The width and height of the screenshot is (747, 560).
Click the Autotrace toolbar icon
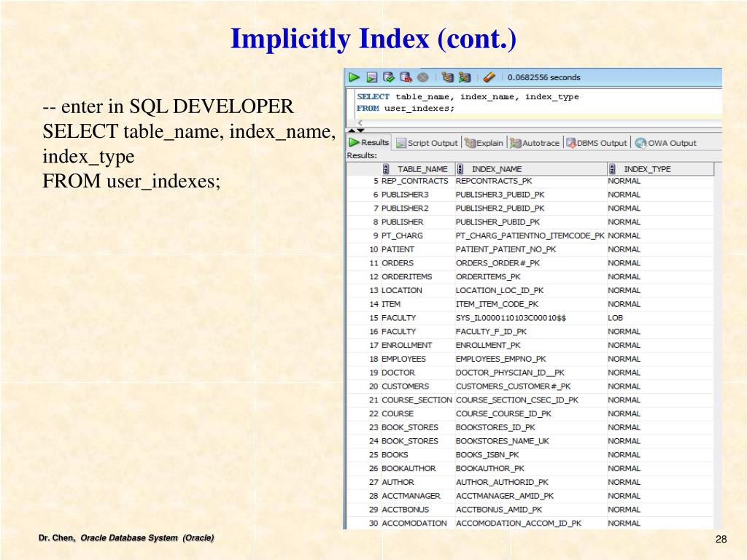coord(465,77)
